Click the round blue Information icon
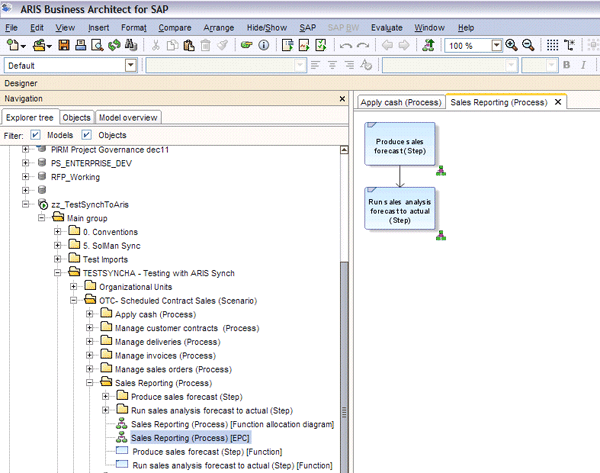The height and width of the screenshot is (473, 600). [264, 45]
